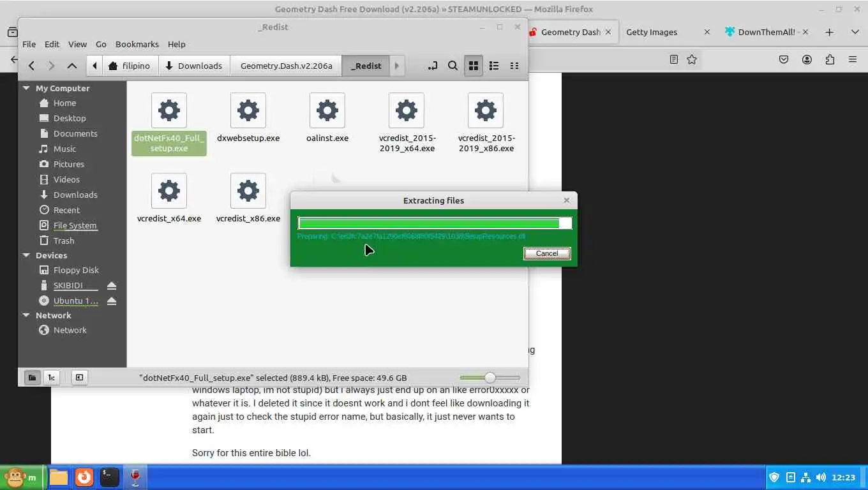Open Network in sidebar

[70, 330]
